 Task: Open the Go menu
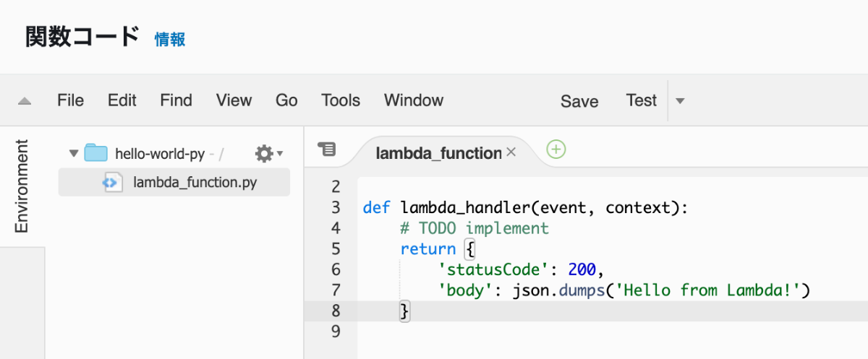coord(286,100)
